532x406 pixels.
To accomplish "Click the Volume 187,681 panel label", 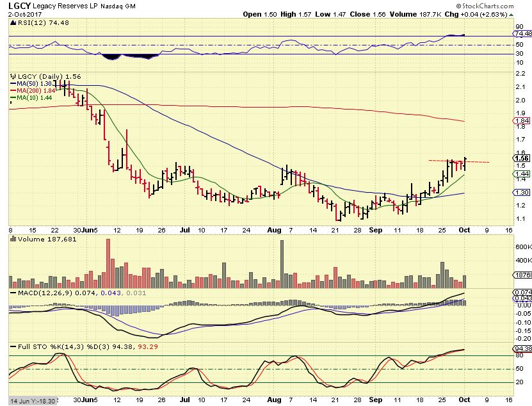I will pyautogui.click(x=47, y=239).
